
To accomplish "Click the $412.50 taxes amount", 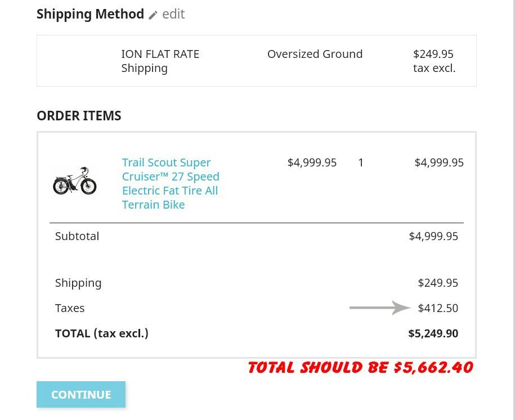I will coord(438,308).
